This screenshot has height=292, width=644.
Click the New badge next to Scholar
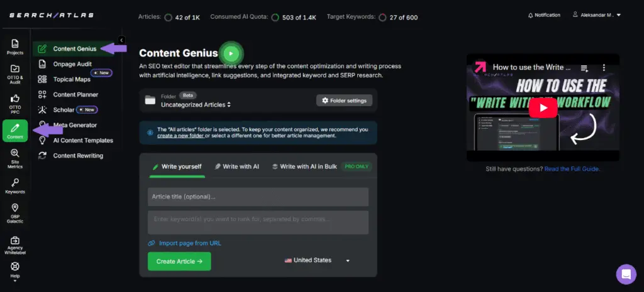click(87, 110)
